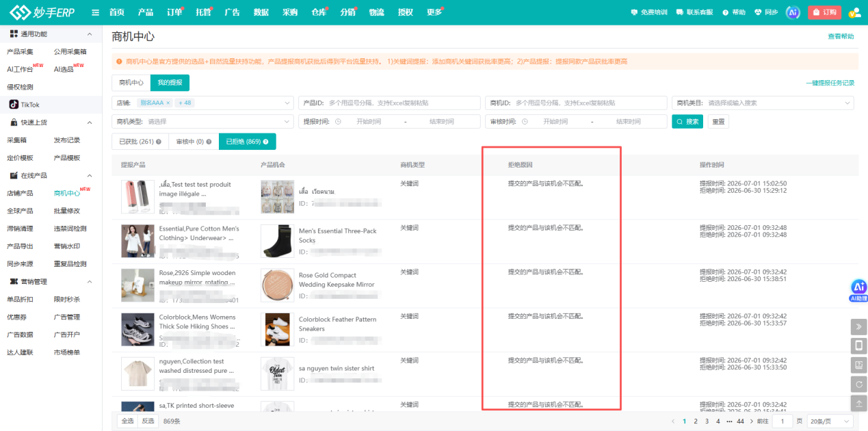Collapse the 通用功能 sidebar section

89,34
